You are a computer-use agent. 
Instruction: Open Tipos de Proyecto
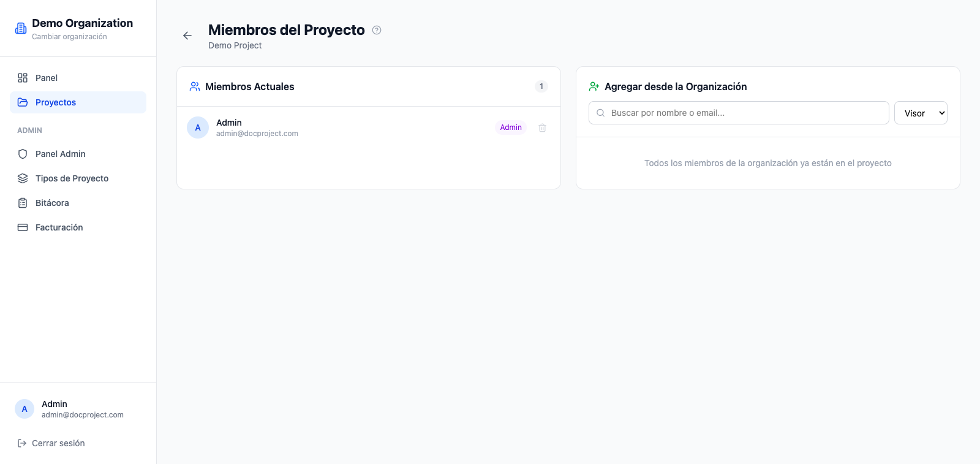point(78,178)
